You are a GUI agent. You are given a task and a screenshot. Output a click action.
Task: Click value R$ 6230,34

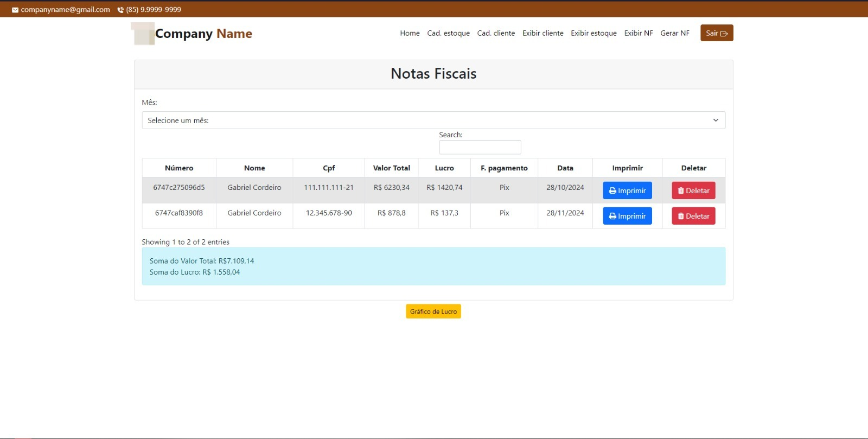[392, 188]
